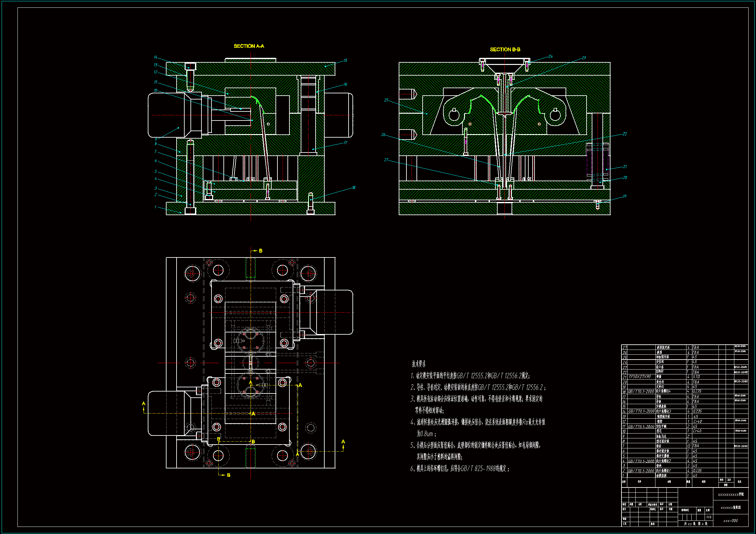The image size is (756, 534).
Task: Select part callout number 22 in Section B-B
Action: click(x=625, y=134)
